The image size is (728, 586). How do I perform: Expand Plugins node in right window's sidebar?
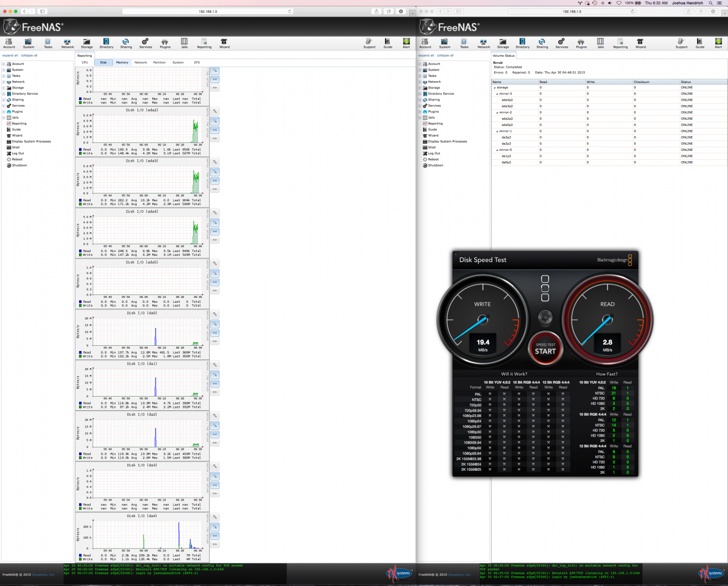(x=420, y=112)
